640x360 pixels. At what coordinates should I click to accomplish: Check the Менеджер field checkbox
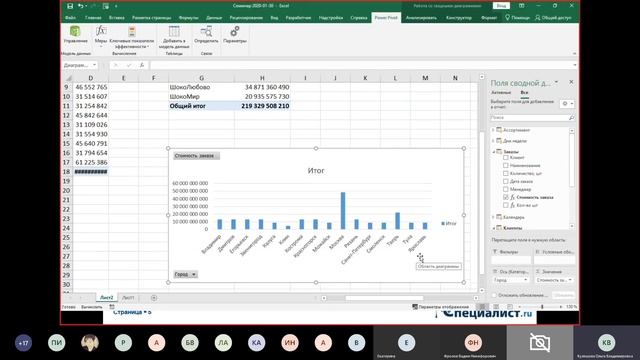pos(506,189)
